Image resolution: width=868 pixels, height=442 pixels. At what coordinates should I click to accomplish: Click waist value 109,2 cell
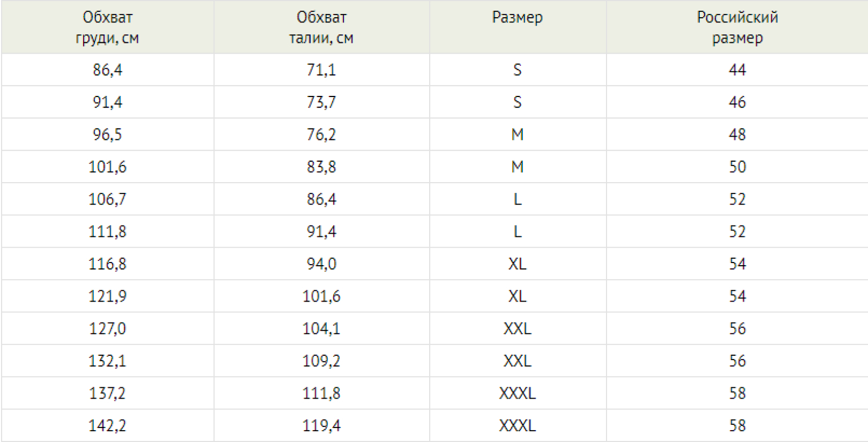(x=321, y=361)
